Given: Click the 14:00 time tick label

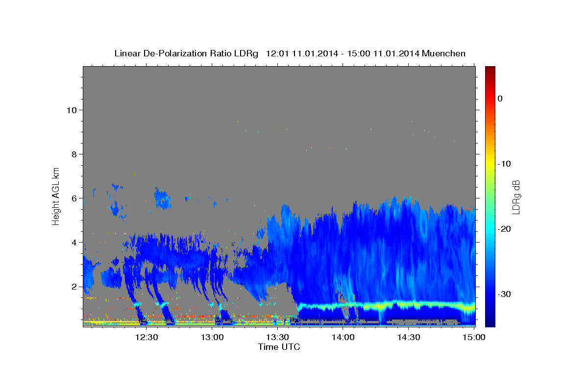Looking at the screenshot, I should tap(343, 337).
